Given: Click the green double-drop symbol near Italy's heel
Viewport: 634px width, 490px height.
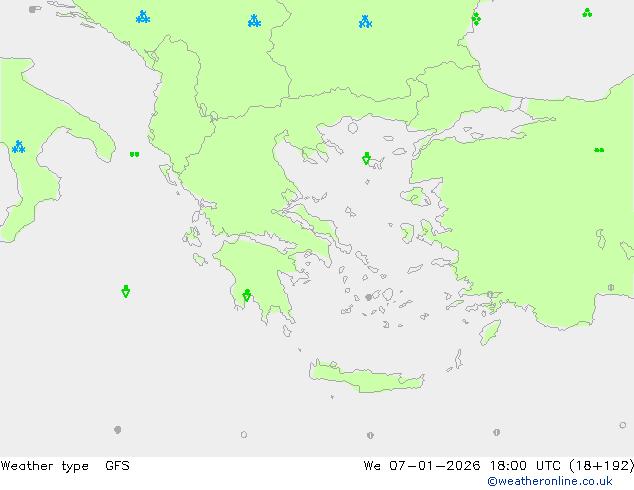Looking at the screenshot, I should (135, 154).
